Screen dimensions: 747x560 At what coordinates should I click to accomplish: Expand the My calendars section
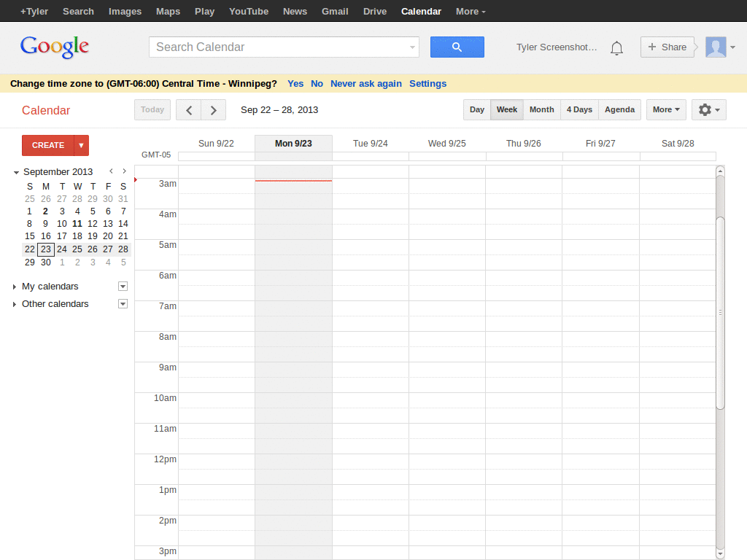[x=15, y=287]
